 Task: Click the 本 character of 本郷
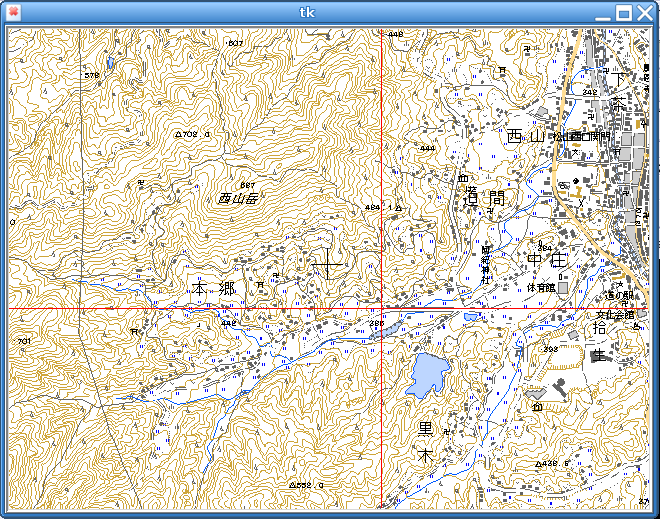[x=200, y=288]
